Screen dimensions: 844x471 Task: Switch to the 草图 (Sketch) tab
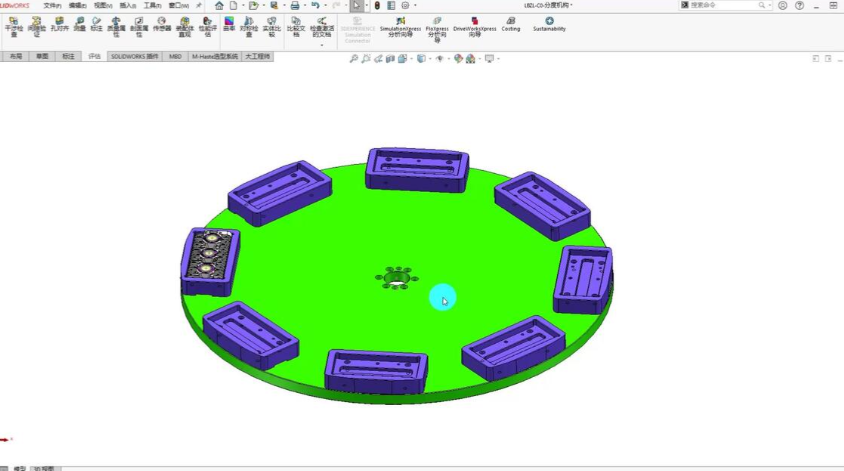[42, 56]
